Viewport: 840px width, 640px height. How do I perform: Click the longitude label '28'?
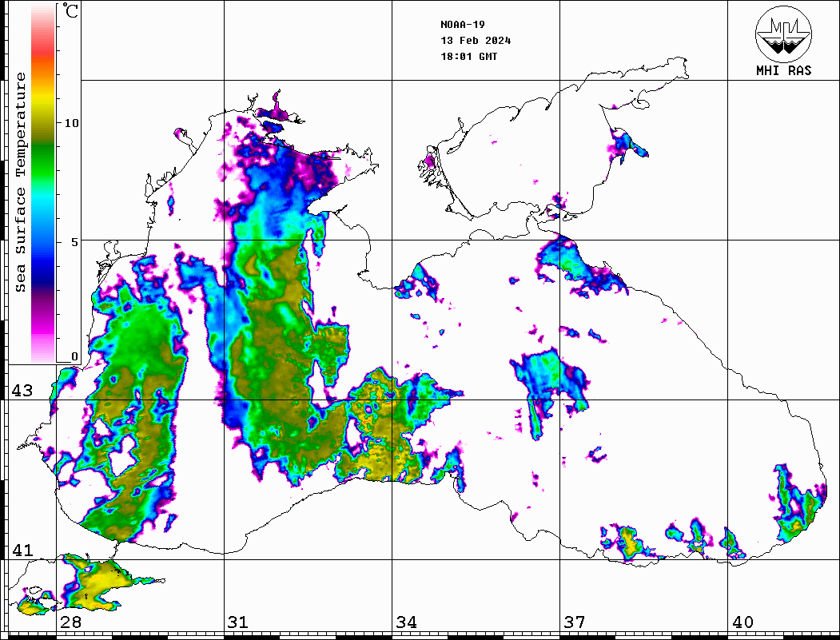(x=70, y=622)
